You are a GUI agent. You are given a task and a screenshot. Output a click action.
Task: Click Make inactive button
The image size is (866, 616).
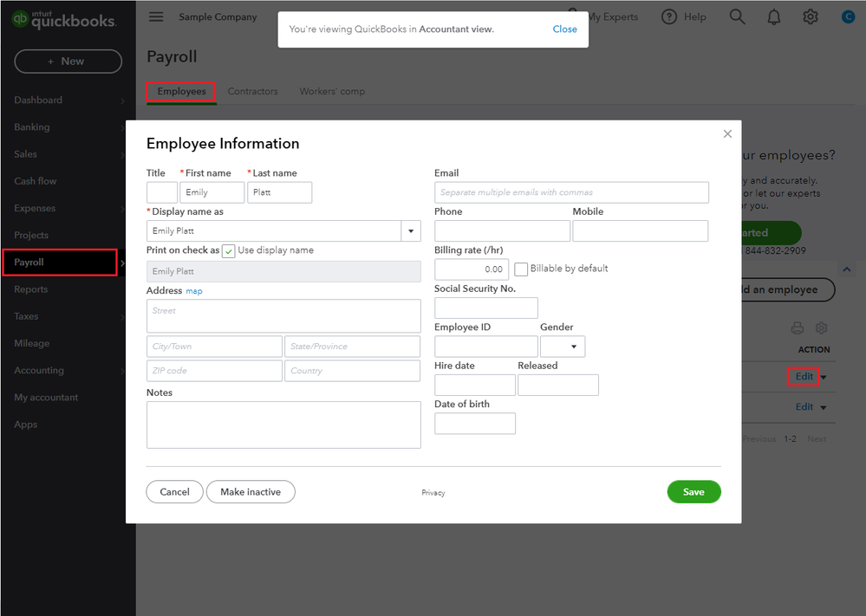[x=251, y=492]
